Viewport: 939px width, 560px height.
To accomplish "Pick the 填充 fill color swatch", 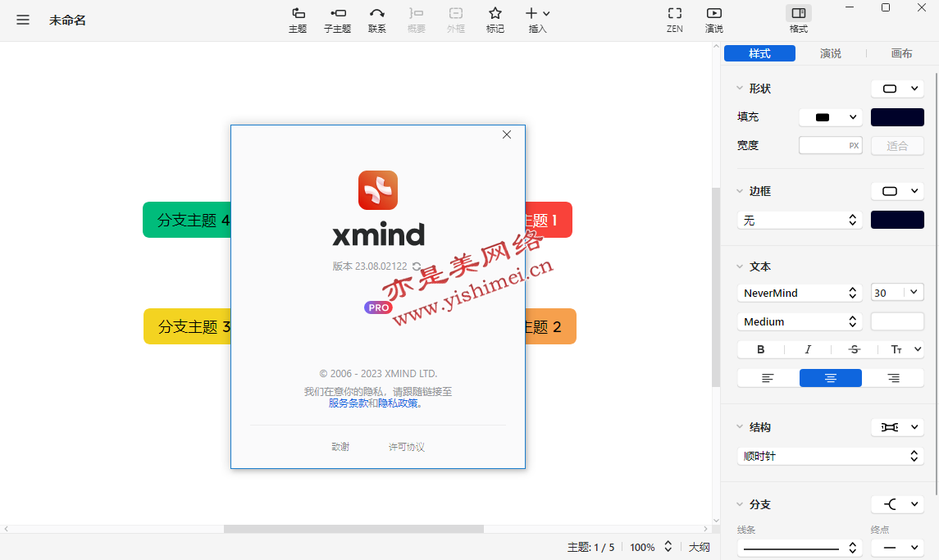I will (897, 117).
